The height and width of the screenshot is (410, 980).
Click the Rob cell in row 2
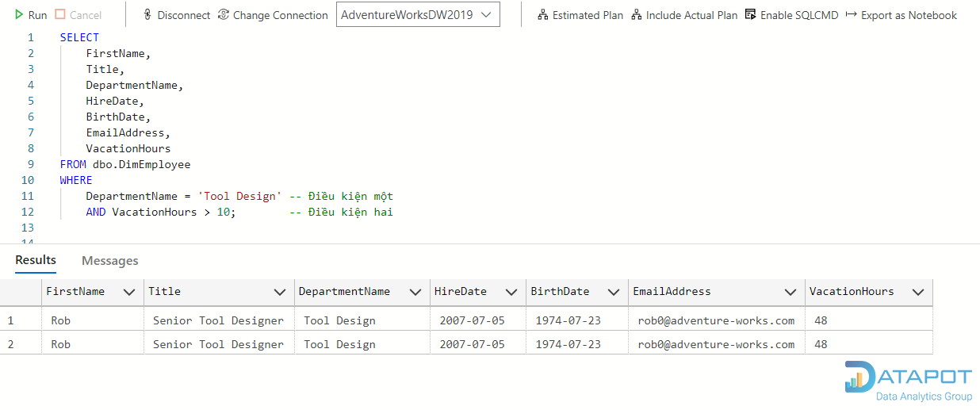coord(93,344)
